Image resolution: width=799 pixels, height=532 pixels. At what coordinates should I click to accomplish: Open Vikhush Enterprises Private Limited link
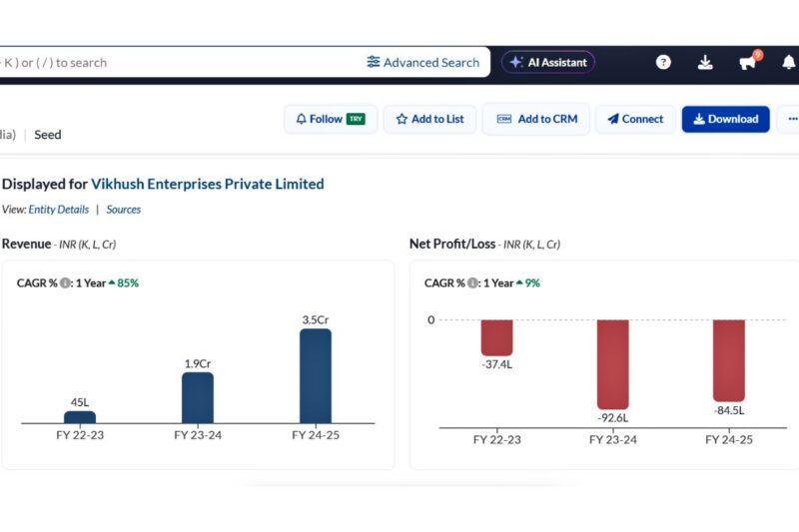tap(208, 184)
